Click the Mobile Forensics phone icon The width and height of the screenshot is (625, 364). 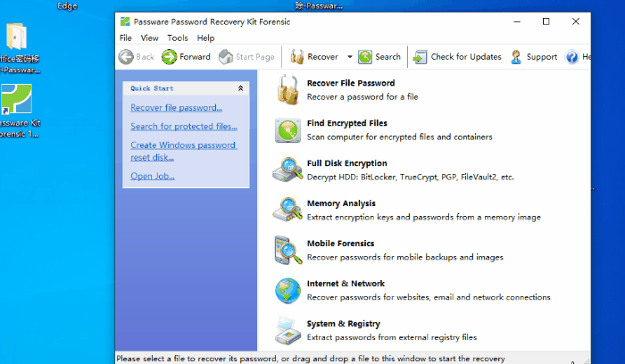pos(287,251)
